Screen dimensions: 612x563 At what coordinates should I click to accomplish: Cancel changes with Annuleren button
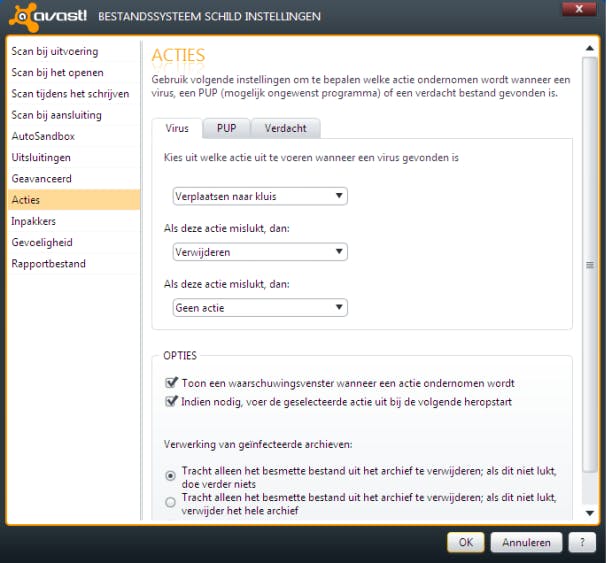[x=526, y=543]
